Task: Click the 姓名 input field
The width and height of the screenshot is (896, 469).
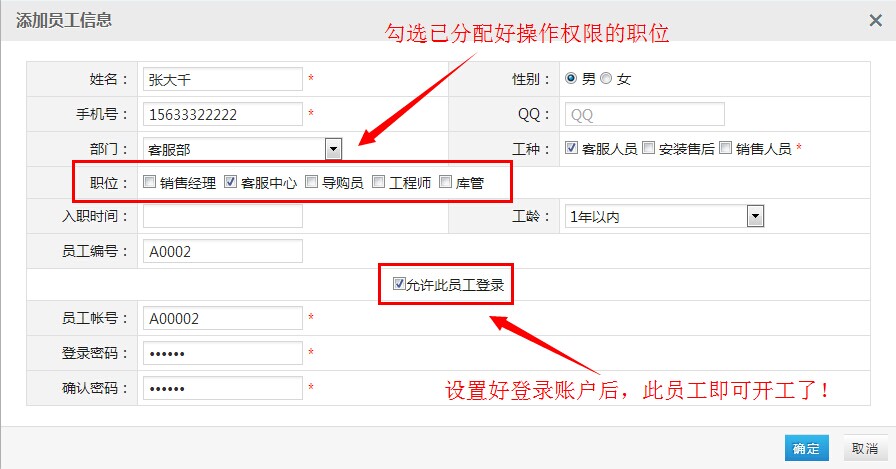Action: tap(223, 79)
